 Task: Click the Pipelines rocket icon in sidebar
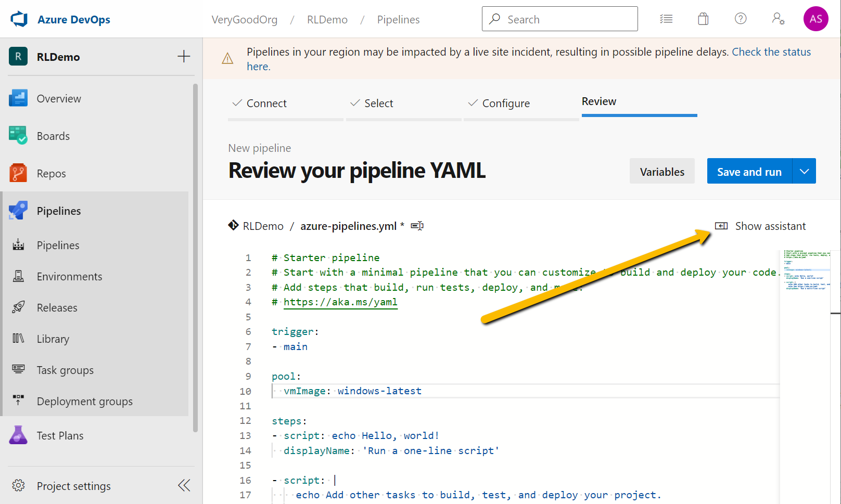(18, 211)
